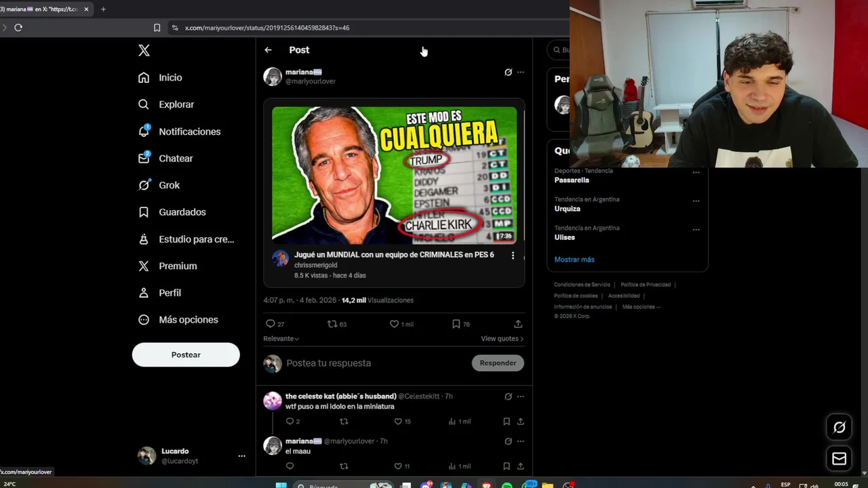Open 'Jugué un MUNDIAL con un equipo' link
This screenshot has width=868, height=488.
[x=394, y=255]
